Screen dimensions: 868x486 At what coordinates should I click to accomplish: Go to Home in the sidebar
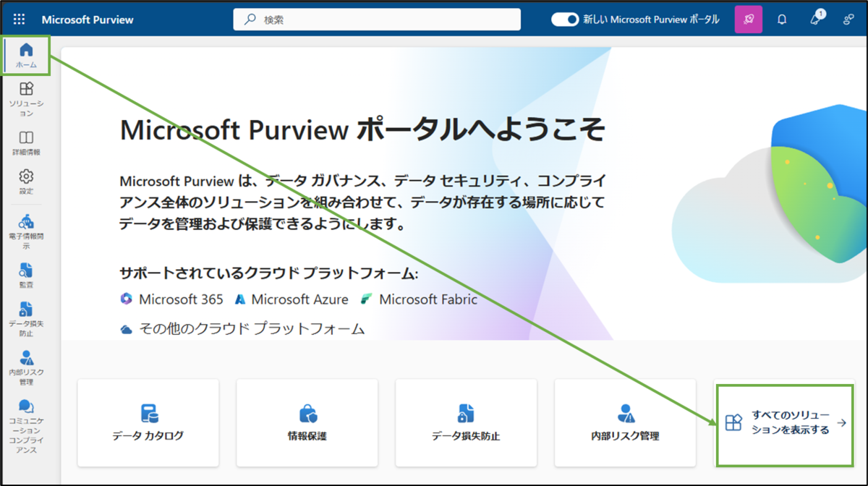[26, 55]
